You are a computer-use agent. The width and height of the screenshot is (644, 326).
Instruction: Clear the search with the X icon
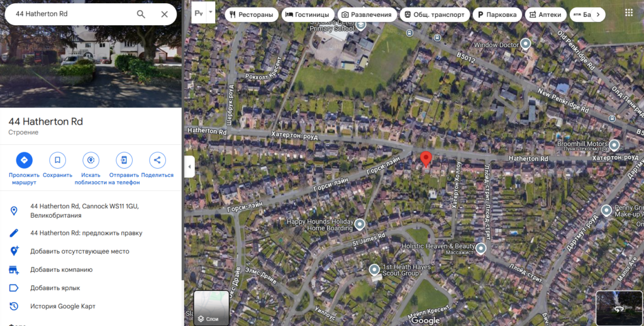[x=164, y=14]
